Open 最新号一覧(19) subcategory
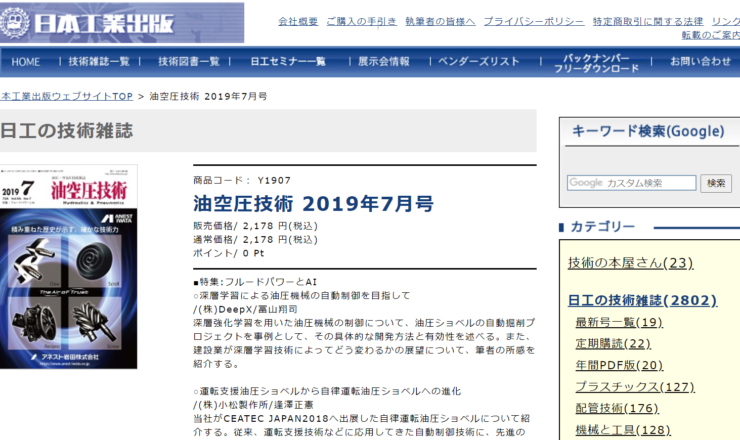 tap(619, 322)
